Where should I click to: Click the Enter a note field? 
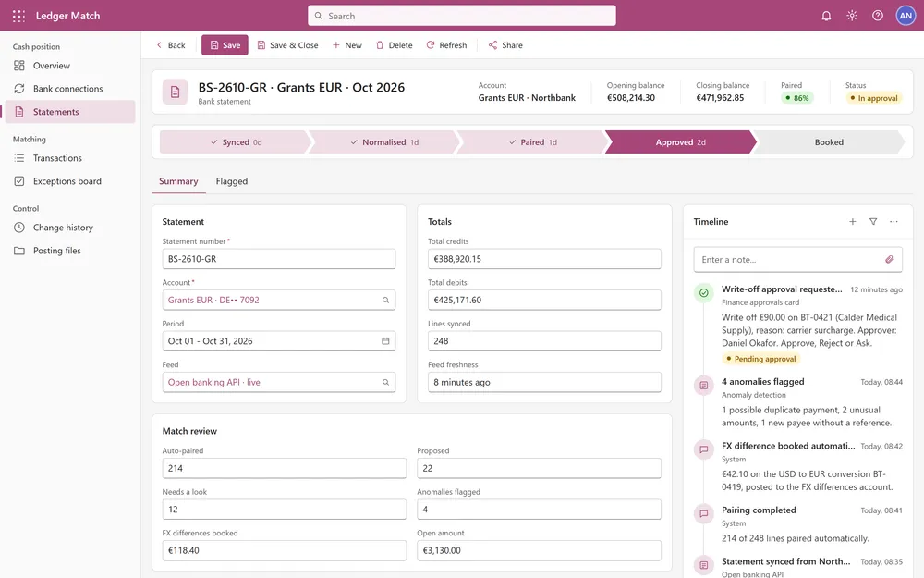point(790,260)
